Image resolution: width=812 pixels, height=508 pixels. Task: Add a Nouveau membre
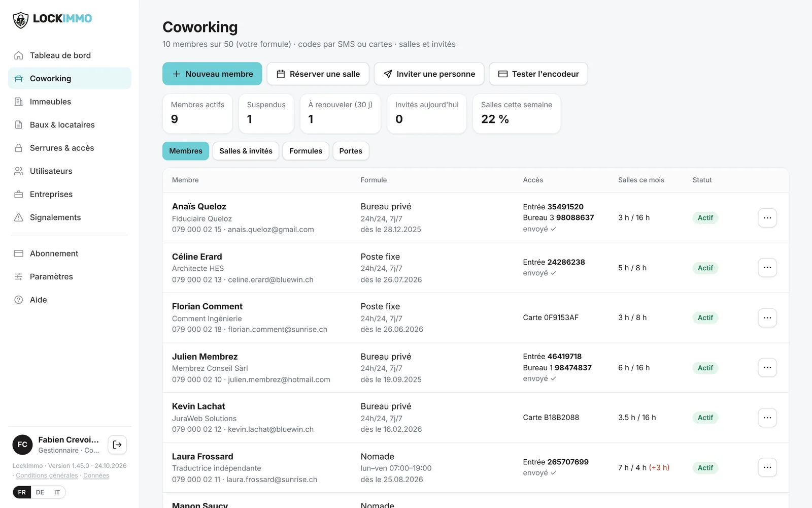point(212,74)
